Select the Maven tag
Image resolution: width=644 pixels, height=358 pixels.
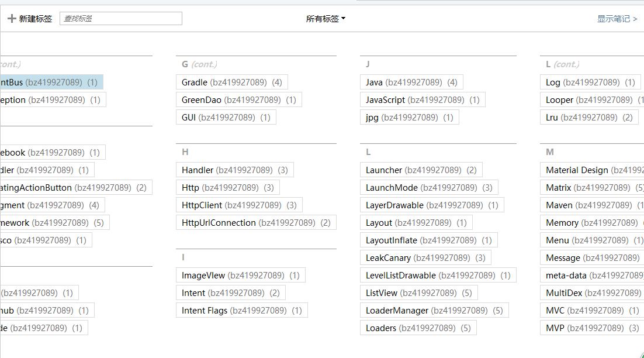[x=592, y=205]
